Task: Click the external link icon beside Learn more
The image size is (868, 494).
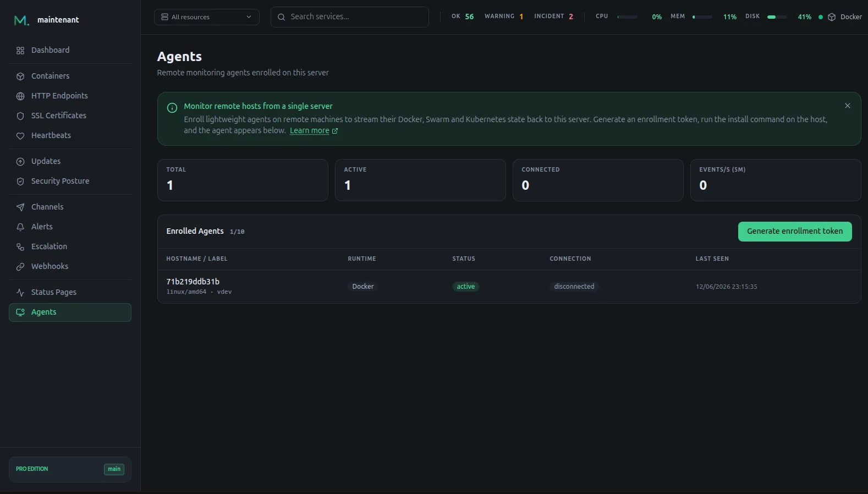Action: 335,131
